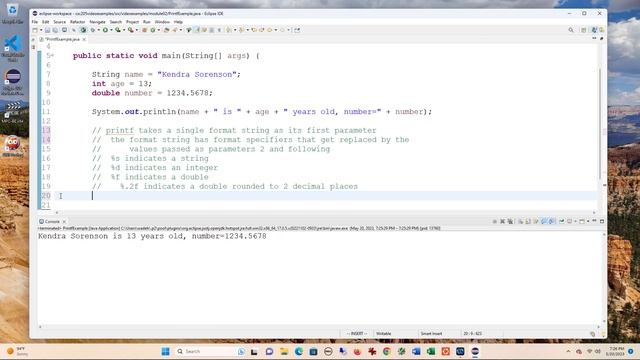Screen dimensions: 640x360
Task: Open the Edit menu
Action: click(45, 22)
